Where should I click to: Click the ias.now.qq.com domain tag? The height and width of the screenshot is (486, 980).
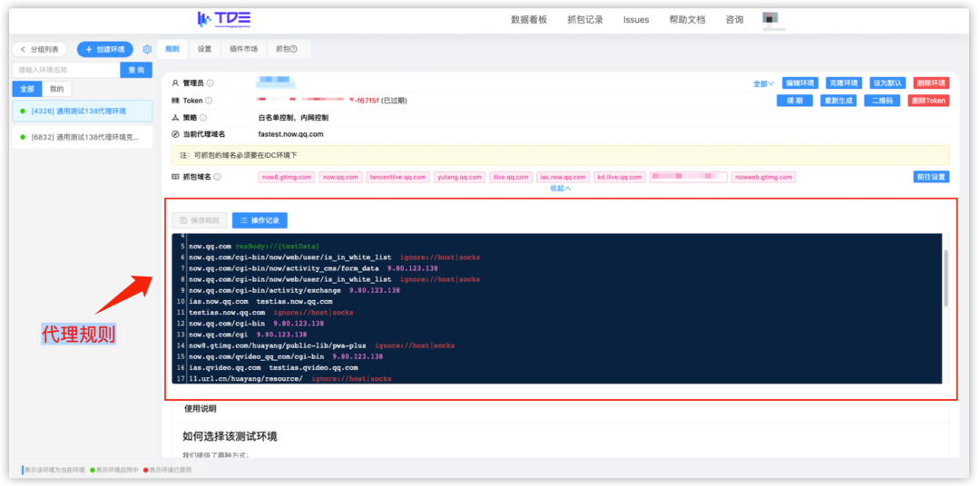tap(563, 177)
